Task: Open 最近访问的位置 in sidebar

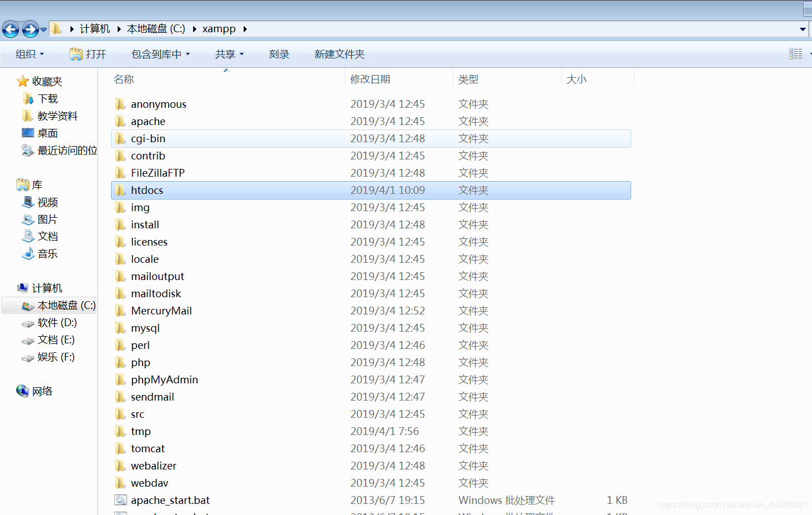Action: (59, 150)
